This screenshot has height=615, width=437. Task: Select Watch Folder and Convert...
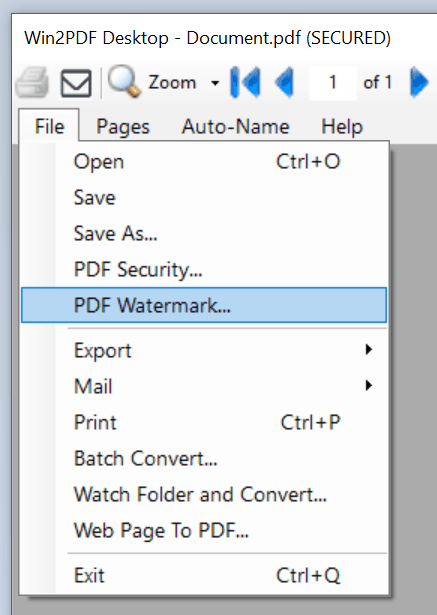point(204,495)
